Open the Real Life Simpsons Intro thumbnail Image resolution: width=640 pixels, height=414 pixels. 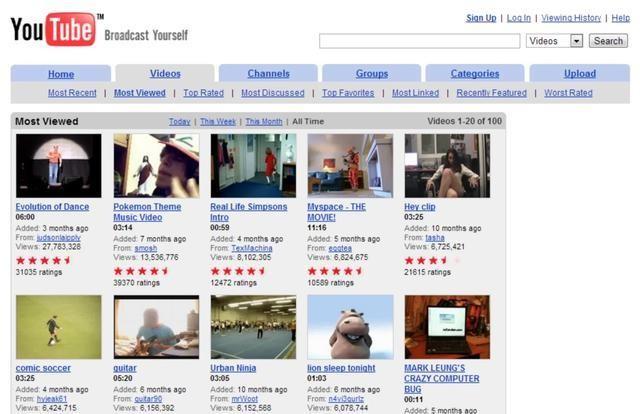click(x=253, y=166)
